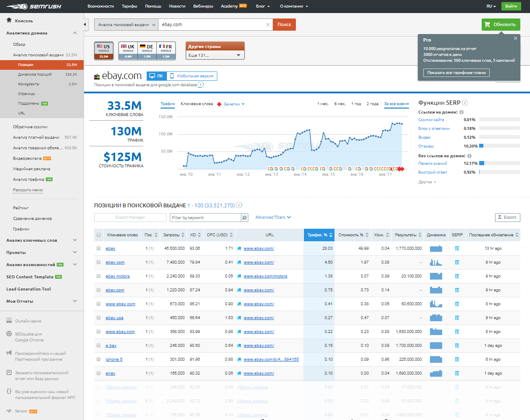The image size is (530, 420).
Task: Expand the Advanced Filters options
Action: [x=274, y=217]
